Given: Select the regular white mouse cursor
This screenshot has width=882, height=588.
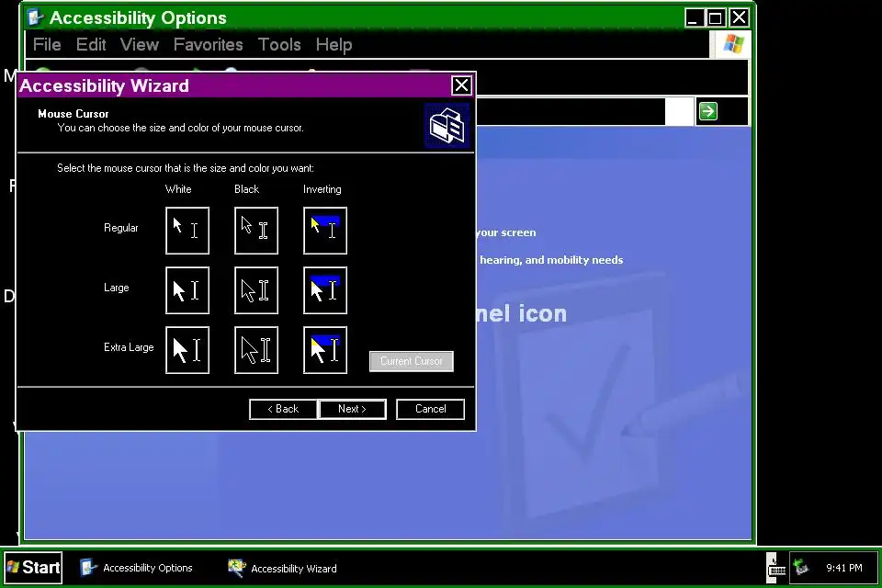Looking at the screenshot, I should click(x=187, y=230).
